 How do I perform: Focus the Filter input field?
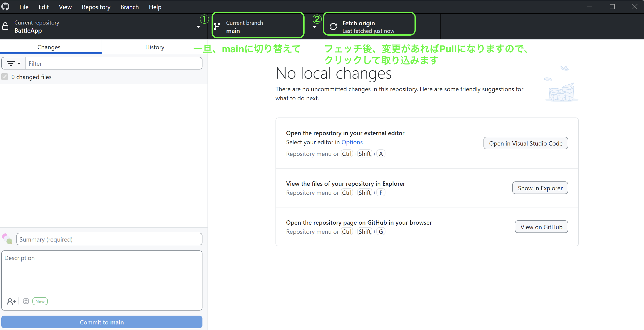point(114,63)
